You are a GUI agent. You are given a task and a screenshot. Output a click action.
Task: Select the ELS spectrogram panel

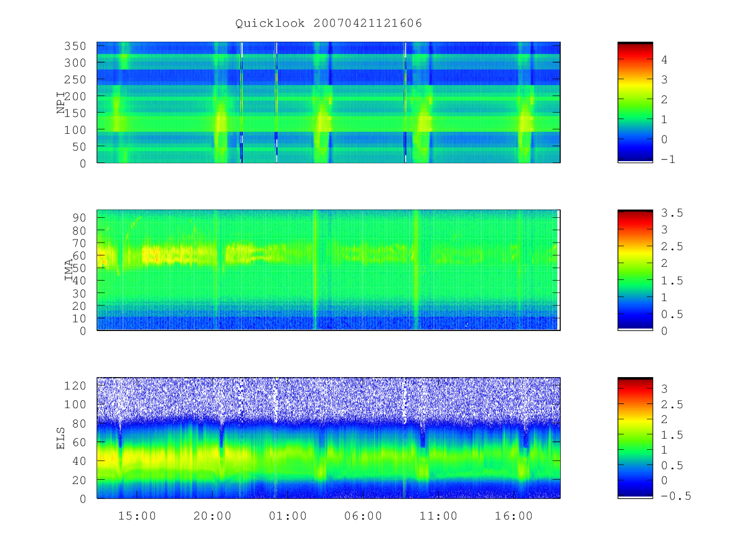(x=329, y=437)
